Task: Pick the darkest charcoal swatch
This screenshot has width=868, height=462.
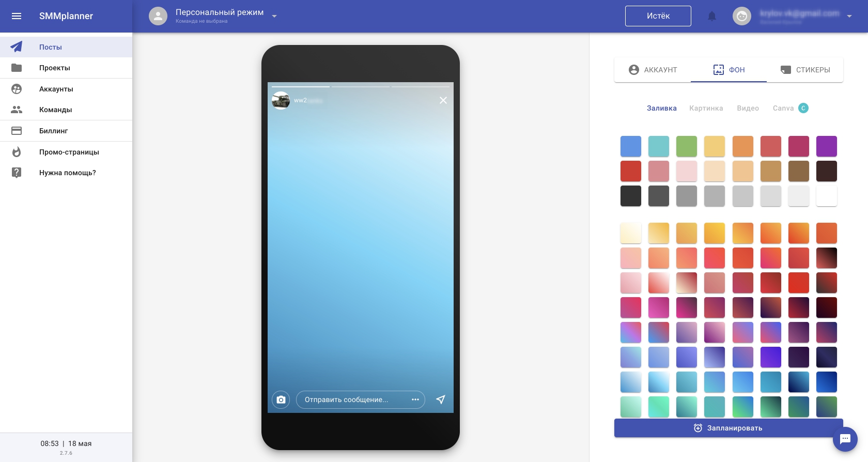Action: point(631,196)
